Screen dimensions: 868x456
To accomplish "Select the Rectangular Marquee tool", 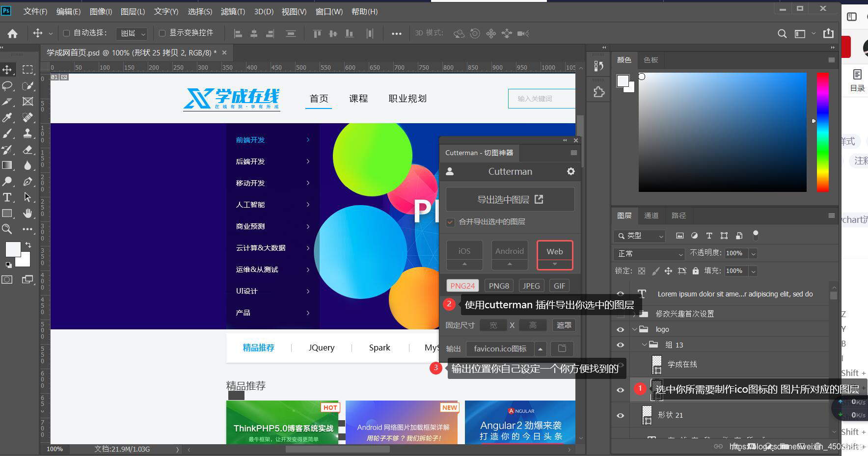I will [x=27, y=70].
